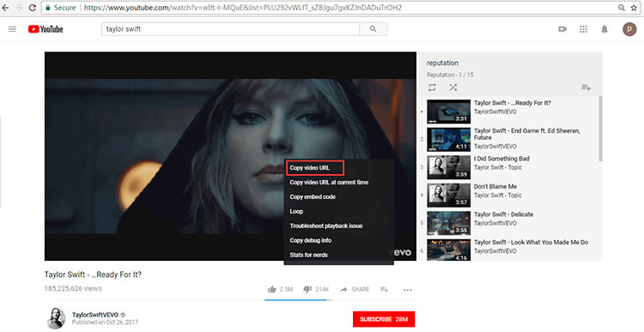Viewport: 644px width, 332px height.
Task: Click the SHARE button
Action: [x=355, y=290]
